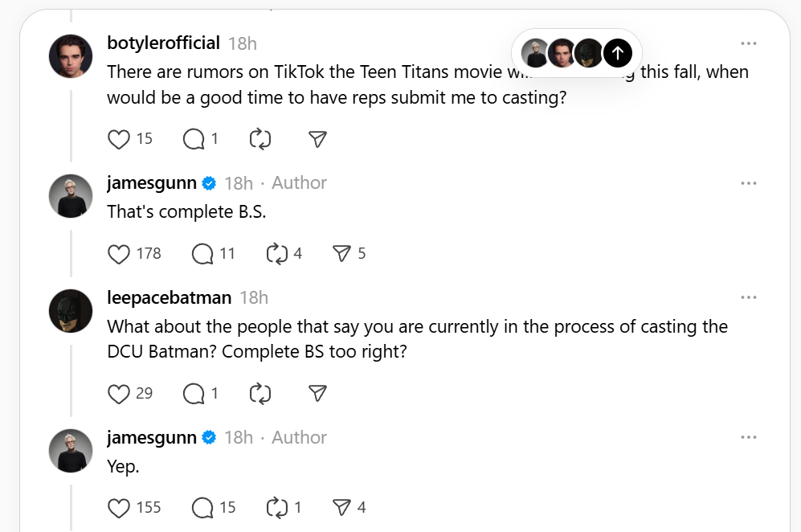Share botylerofficial's comment via send icon

pyautogui.click(x=317, y=139)
